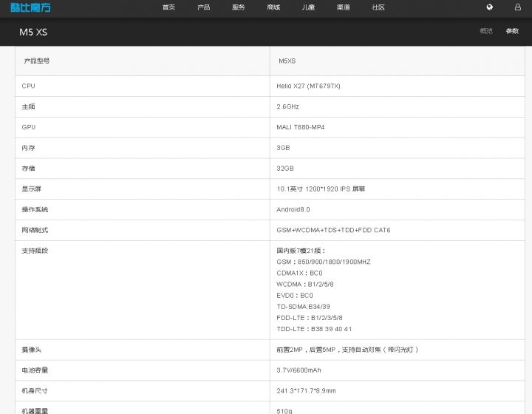The height and width of the screenshot is (414, 532).
Task: Select the WCDMA：B1/2/5/8 line
Action: pyautogui.click(x=305, y=285)
